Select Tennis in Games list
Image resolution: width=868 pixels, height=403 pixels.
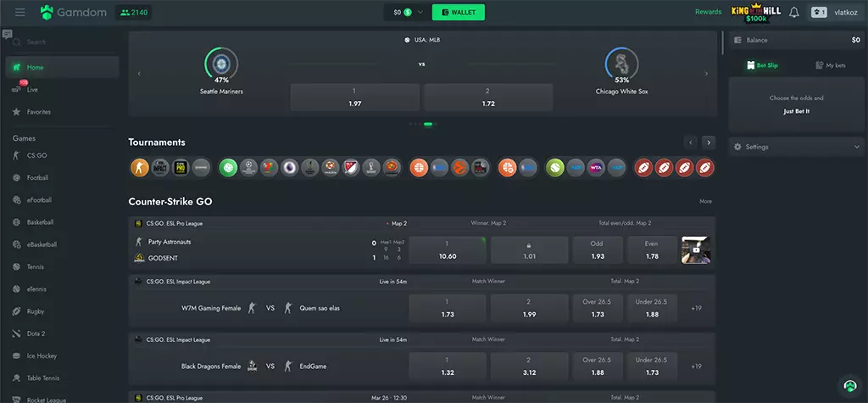[x=63, y=266]
